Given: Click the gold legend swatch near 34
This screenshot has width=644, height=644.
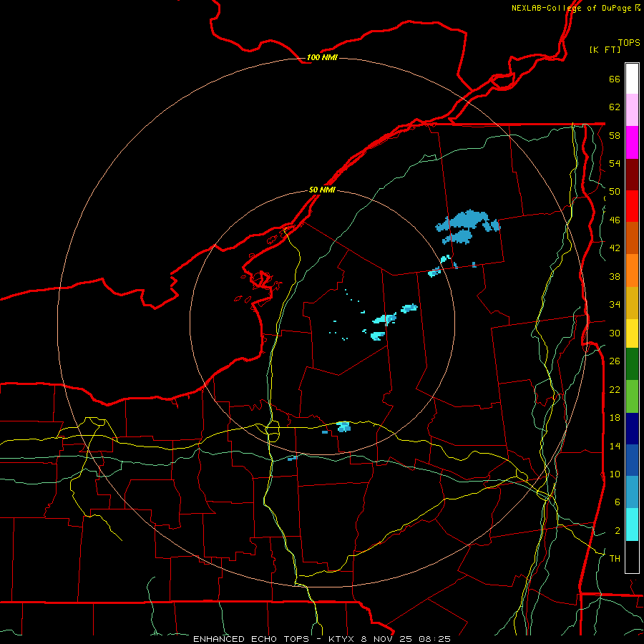Looking at the screenshot, I should (x=632, y=303).
